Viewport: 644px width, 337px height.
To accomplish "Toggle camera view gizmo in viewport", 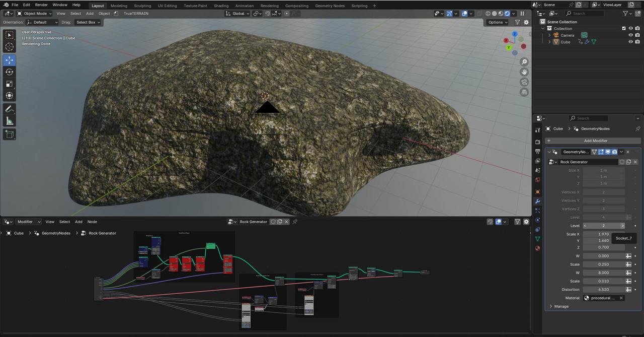I will pyautogui.click(x=524, y=82).
